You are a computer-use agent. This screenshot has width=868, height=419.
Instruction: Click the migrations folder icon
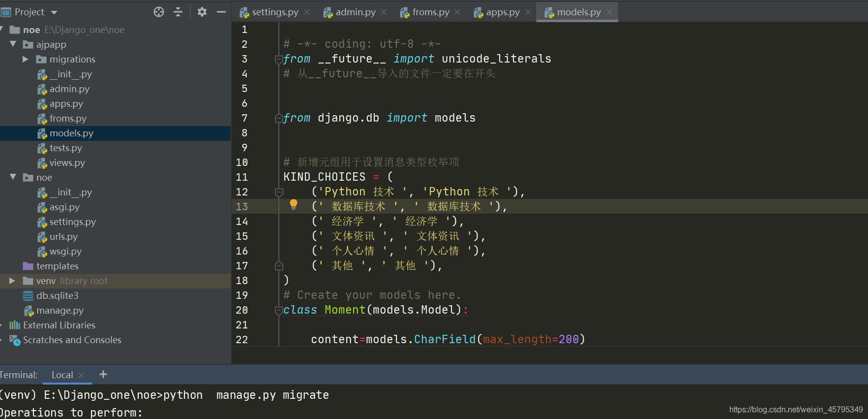41,59
